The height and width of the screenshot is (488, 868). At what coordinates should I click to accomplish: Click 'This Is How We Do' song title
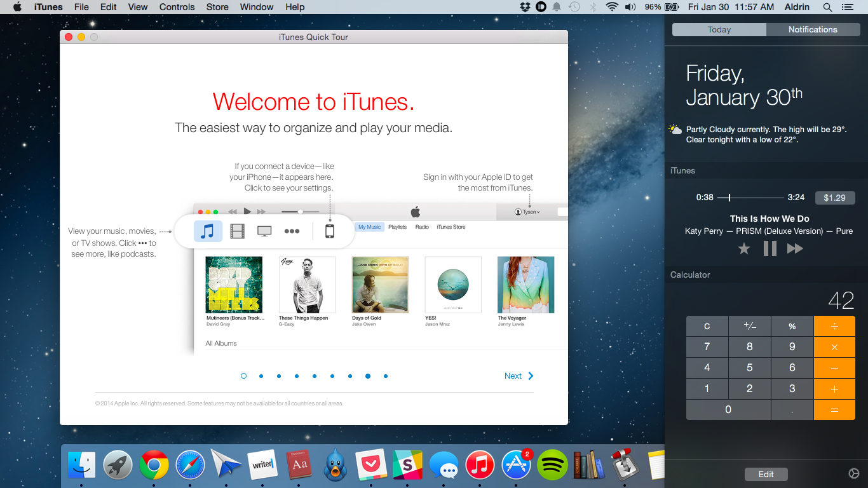click(770, 219)
